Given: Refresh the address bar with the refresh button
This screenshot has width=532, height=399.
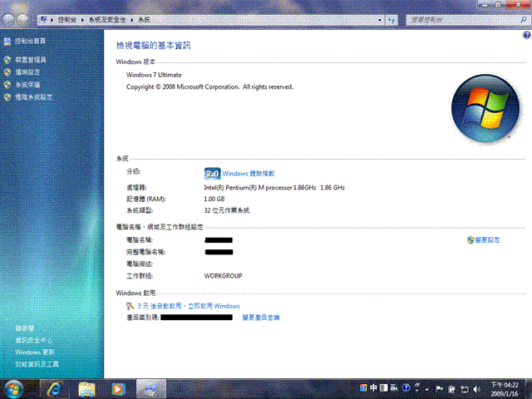Looking at the screenshot, I should click(392, 20).
